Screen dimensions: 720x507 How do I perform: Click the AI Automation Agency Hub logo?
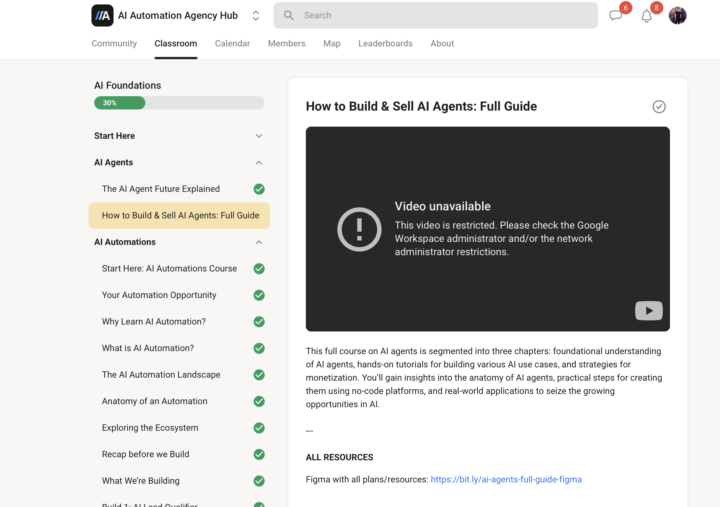coord(102,15)
